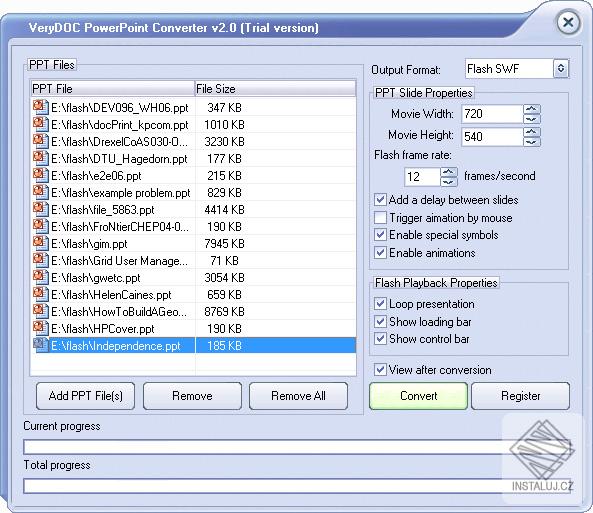Click the Movie Width input field
The width and height of the screenshot is (593, 513).
pos(492,114)
